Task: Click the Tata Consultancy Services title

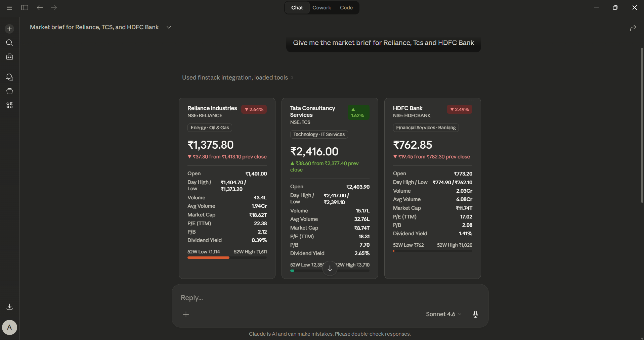Action: [x=312, y=111]
